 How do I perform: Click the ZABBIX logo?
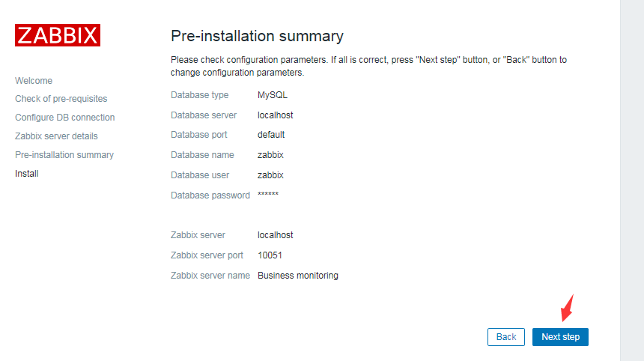point(58,35)
